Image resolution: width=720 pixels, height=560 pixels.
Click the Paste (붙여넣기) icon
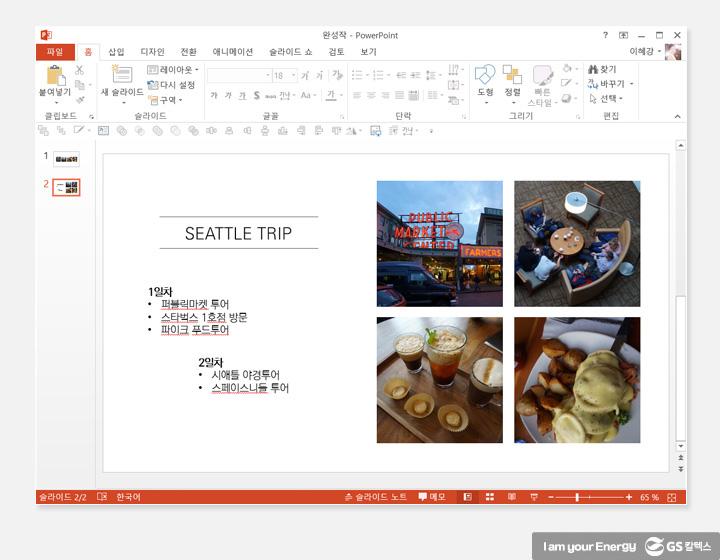[x=54, y=75]
